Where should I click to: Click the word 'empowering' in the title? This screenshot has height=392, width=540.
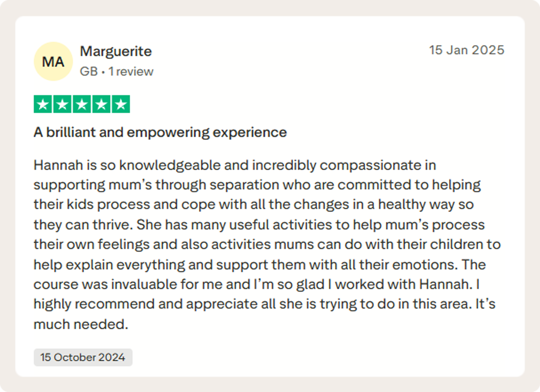pyautogui.click(x=168, y=133)
